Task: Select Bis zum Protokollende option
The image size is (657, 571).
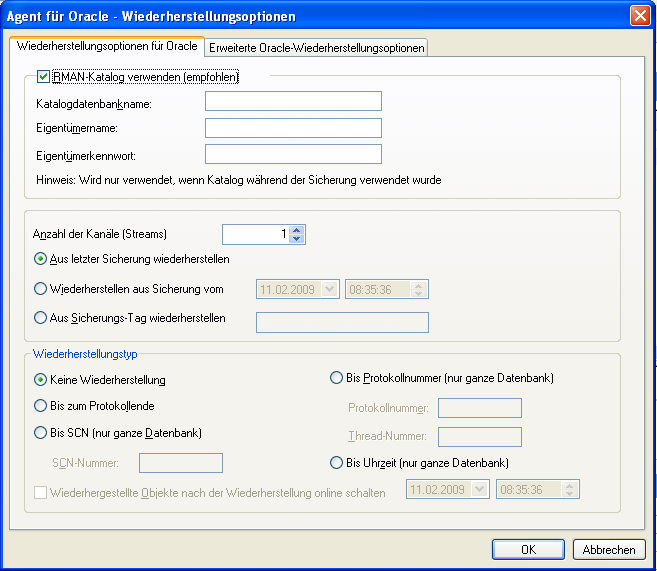Action: pos(41,406)
